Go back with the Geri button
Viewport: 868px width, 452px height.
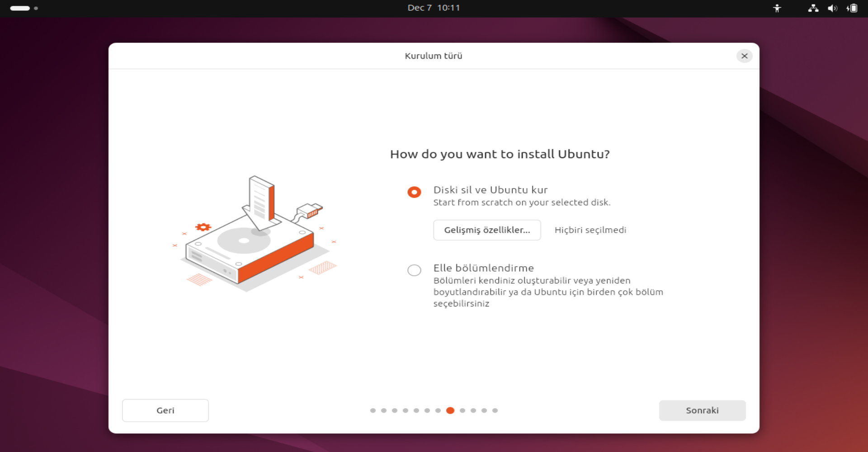coord(165,410)
